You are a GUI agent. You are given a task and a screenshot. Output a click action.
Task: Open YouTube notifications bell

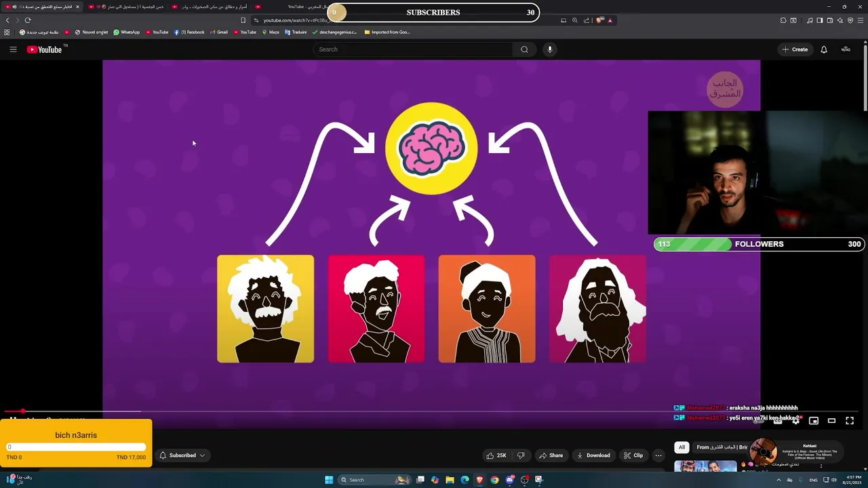pyautogui.click(x=824, y=49)
